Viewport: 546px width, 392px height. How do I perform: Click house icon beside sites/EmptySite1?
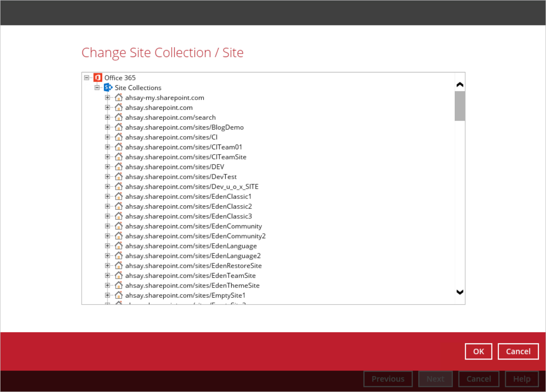pos(119,295)
